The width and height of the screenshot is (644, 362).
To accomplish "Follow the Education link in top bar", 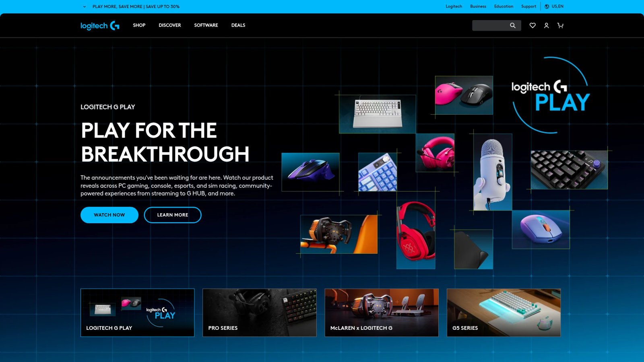I will coord(504,6).
